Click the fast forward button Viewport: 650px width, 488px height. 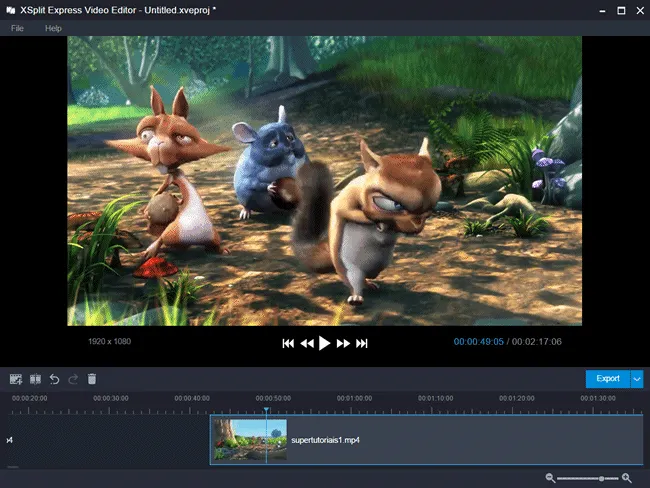click(x=343, y=343)
